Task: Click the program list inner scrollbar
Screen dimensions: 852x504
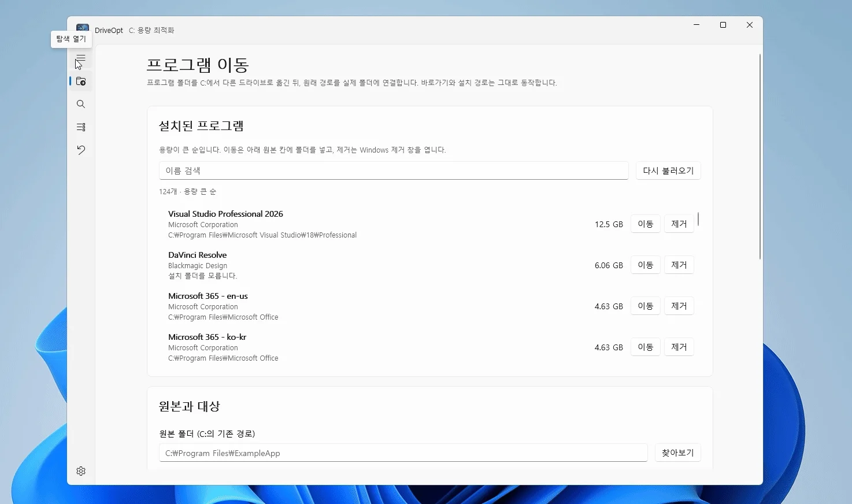Action: click(698, 218)
